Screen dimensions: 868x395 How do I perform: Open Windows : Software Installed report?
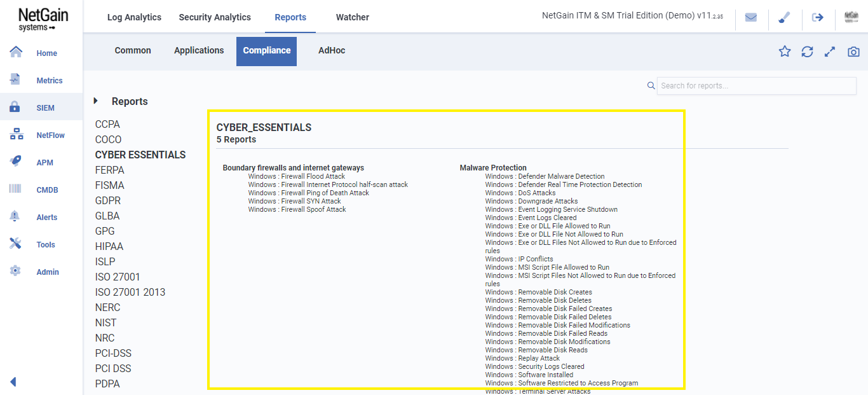tap(529, 375)
